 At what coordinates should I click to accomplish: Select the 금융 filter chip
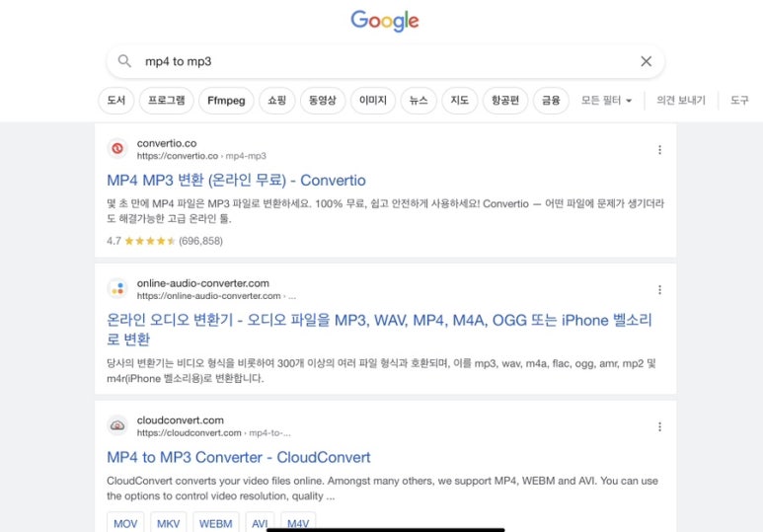551,101
